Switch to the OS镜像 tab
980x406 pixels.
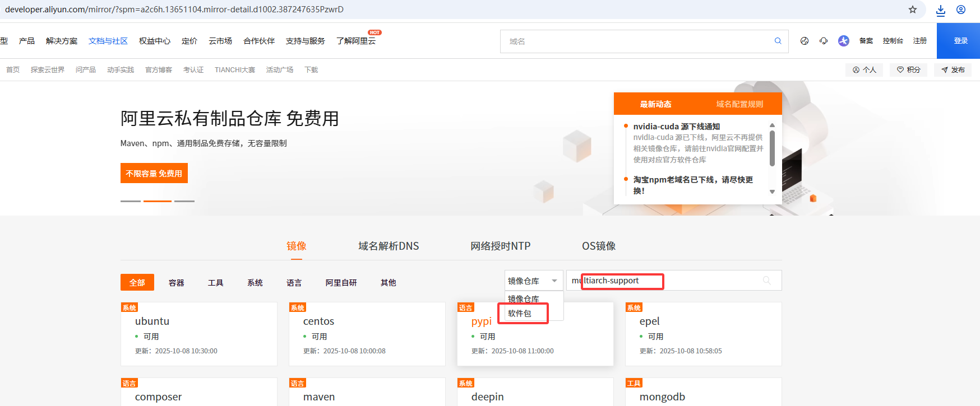click(599, 246)
